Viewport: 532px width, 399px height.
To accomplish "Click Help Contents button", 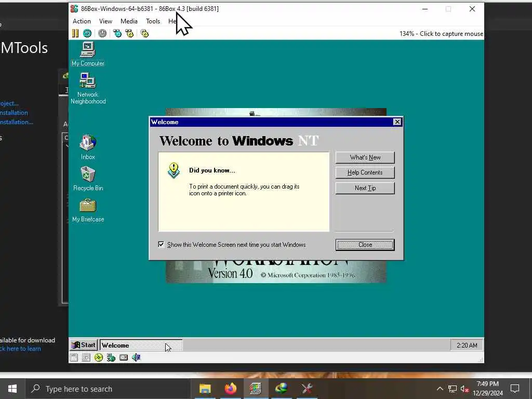I will 365,172.
